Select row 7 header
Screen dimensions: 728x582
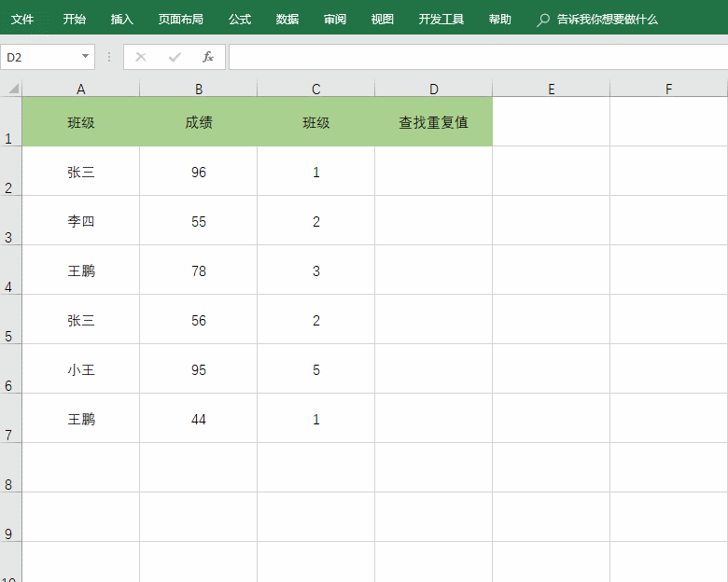10,418
